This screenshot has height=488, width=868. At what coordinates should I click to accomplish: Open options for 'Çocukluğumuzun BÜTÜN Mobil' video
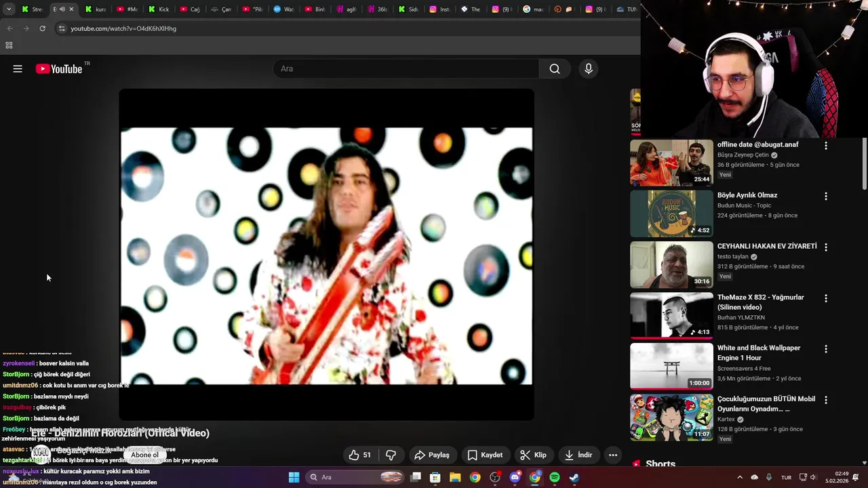point(826,400)
